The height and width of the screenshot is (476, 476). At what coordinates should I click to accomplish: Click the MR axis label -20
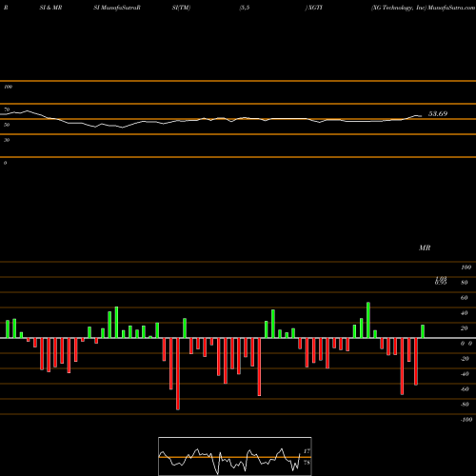(x=465, y=359)
